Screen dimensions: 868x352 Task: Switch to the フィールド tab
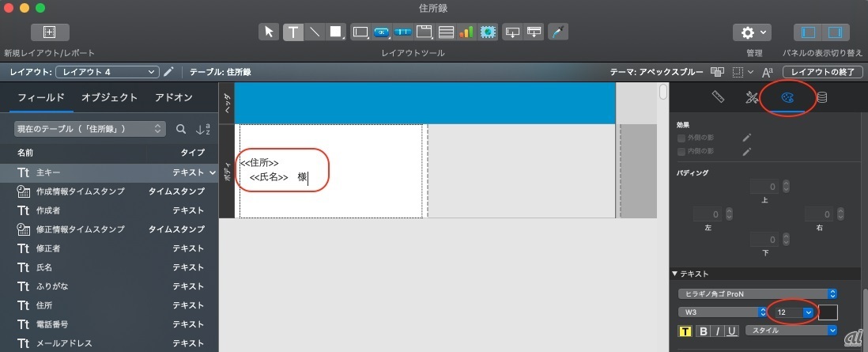(x=41, y=97)
